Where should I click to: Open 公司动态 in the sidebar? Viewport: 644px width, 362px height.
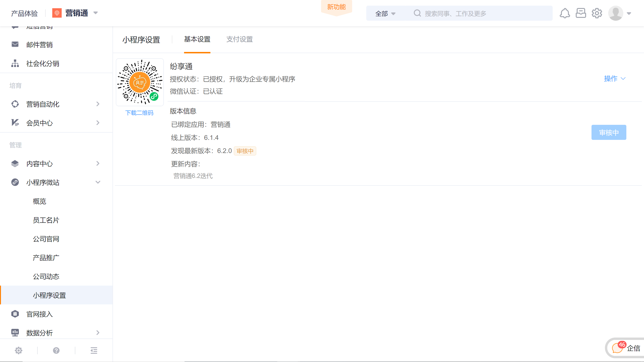(x=46, y=276)
